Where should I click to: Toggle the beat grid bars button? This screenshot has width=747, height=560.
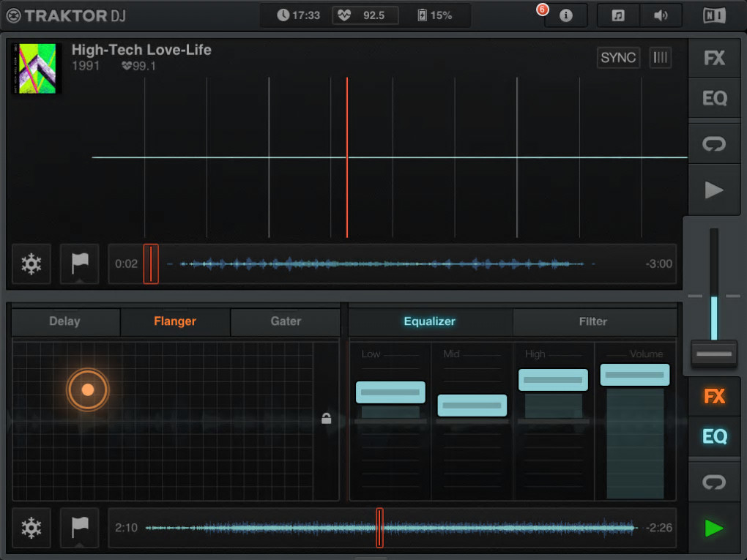point(661,58)
